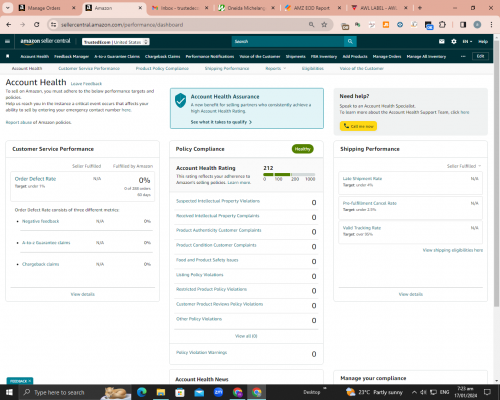
Task: Show hidden system tray icons
Action: 414,392
